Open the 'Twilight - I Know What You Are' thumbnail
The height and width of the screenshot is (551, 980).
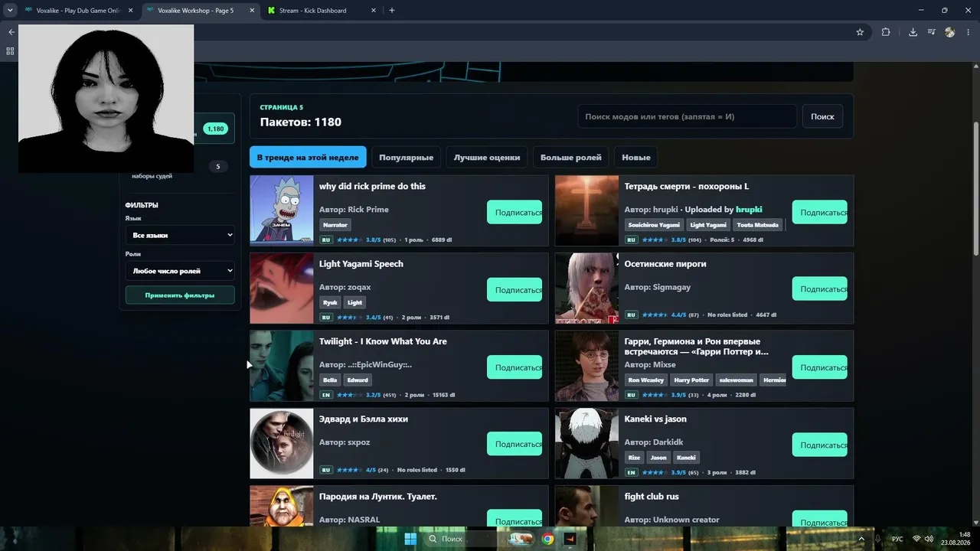pyautogui.click(x=282, y=366)
